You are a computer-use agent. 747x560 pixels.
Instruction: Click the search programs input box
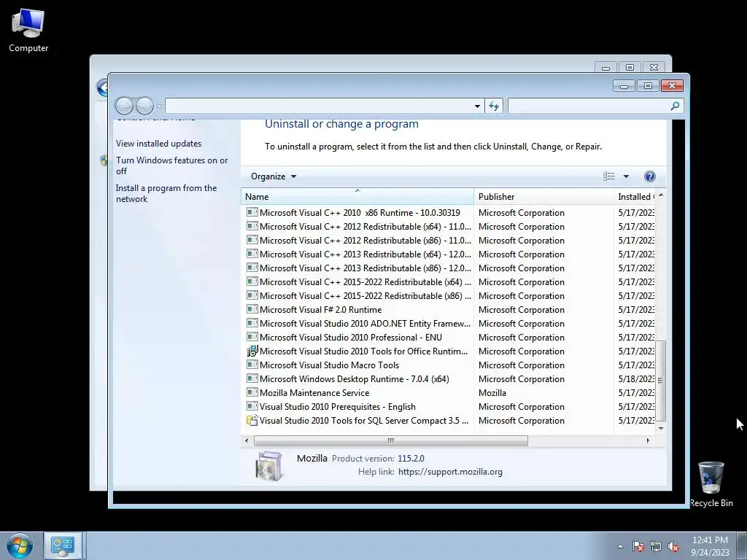[x=589, y=106]
